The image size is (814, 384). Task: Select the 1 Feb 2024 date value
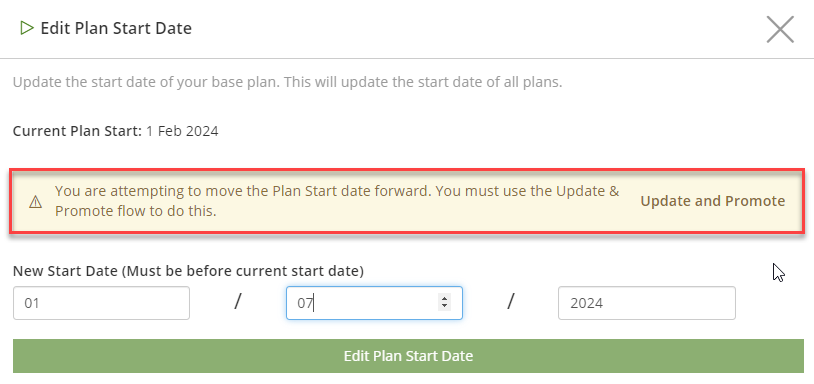pyautogui.click(x=182, y=131)
